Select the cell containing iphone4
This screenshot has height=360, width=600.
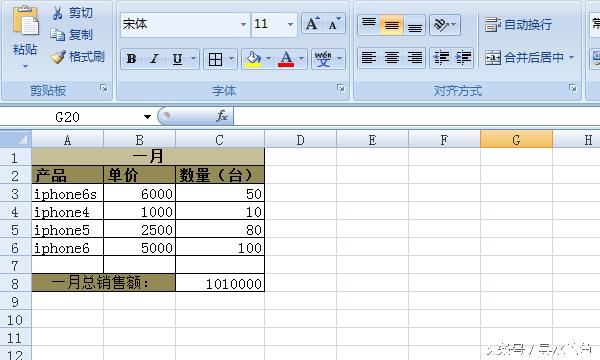point(68,212)
